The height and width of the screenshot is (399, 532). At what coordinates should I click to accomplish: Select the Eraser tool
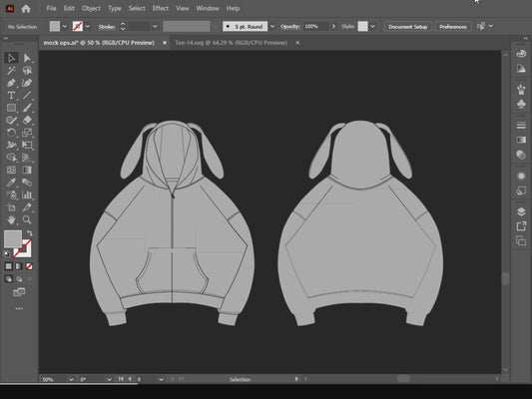[27, 120]
